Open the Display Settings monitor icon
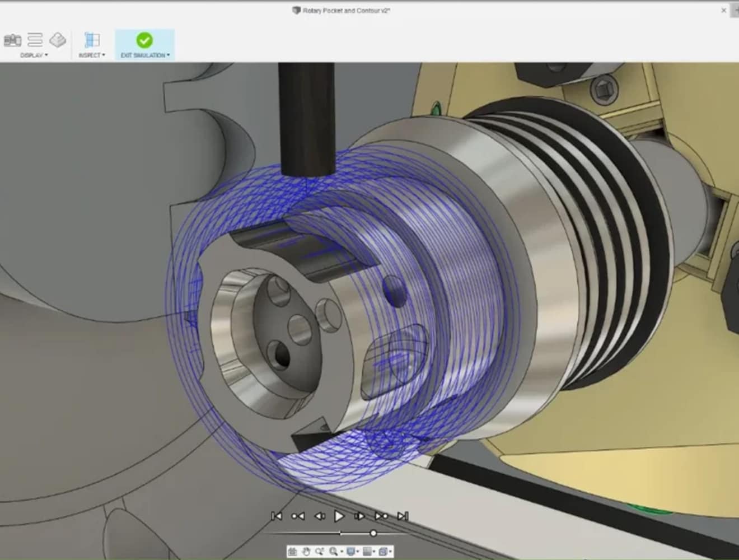 [350, 552]
